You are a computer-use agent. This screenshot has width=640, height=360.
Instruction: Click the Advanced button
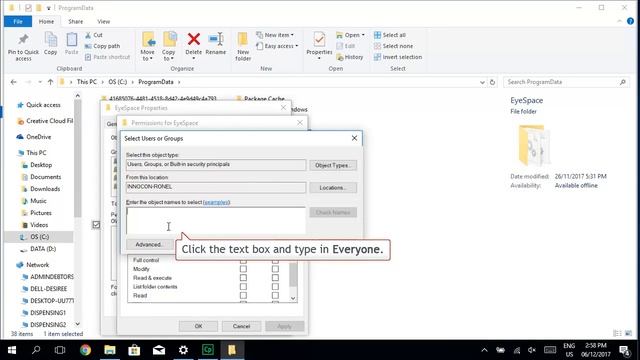149,244
